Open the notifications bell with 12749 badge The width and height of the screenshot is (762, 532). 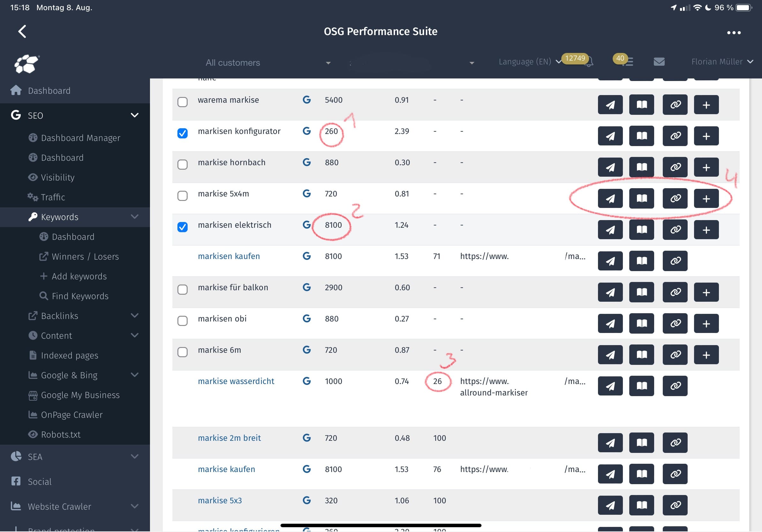588,62
